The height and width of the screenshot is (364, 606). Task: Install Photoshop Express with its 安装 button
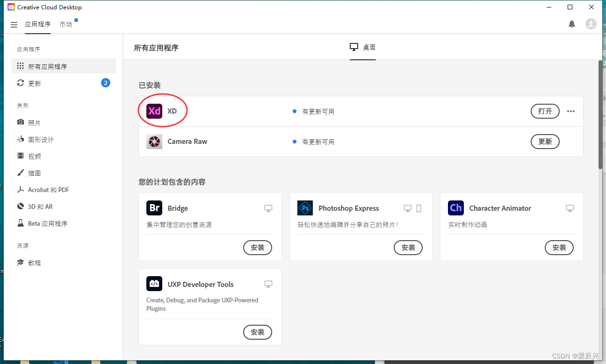pos(408,248)
